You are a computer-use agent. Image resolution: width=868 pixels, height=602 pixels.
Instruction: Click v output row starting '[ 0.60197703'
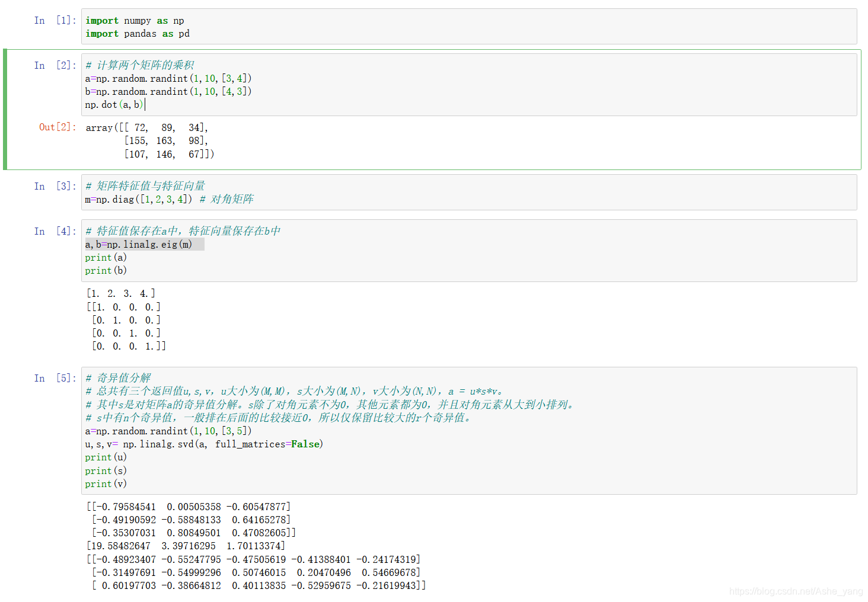(259, 586)
